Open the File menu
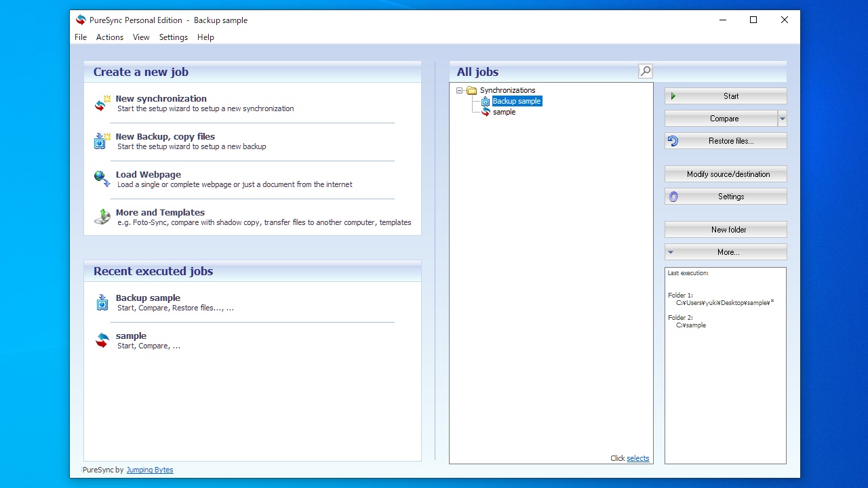 (x=81, y=37)
